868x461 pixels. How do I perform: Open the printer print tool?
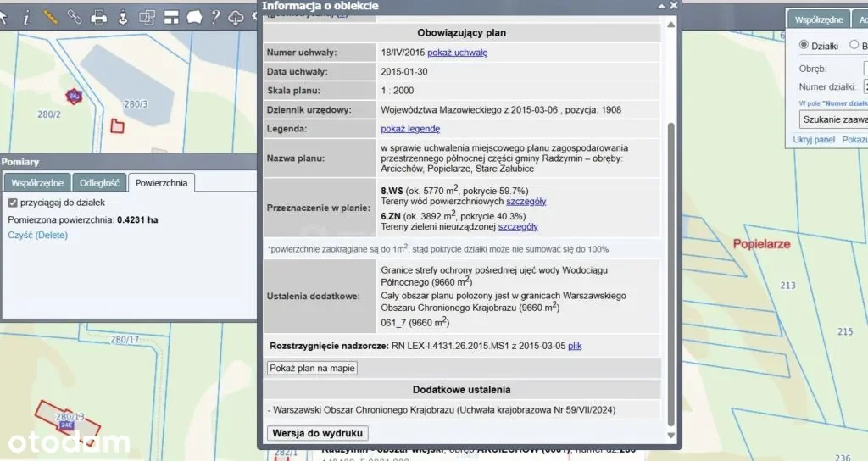pyautogui.click(x=99, y=17)
